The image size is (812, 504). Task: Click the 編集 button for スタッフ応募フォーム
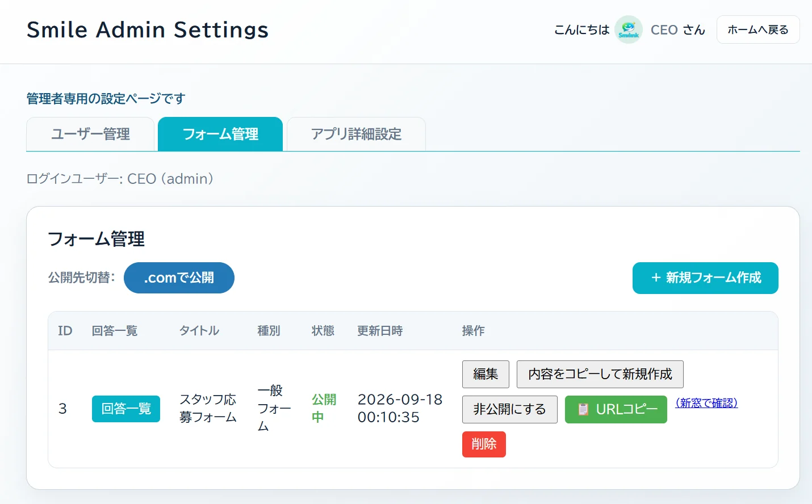pos(485,374)
